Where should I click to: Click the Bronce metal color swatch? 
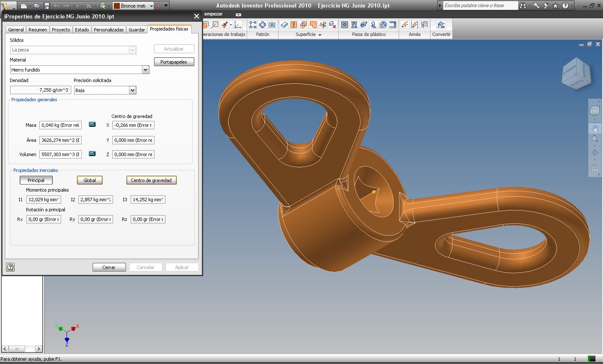coord(117,6)
